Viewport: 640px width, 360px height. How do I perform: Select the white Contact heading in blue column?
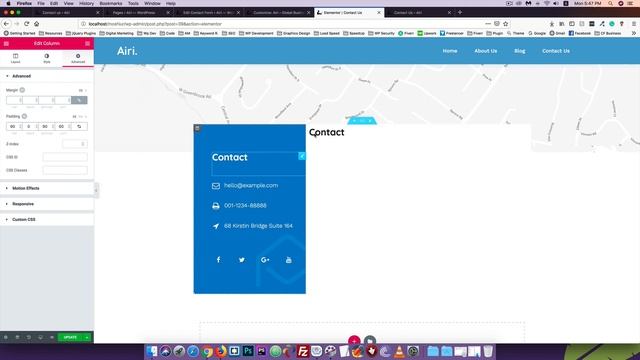(x=229, y=158)
